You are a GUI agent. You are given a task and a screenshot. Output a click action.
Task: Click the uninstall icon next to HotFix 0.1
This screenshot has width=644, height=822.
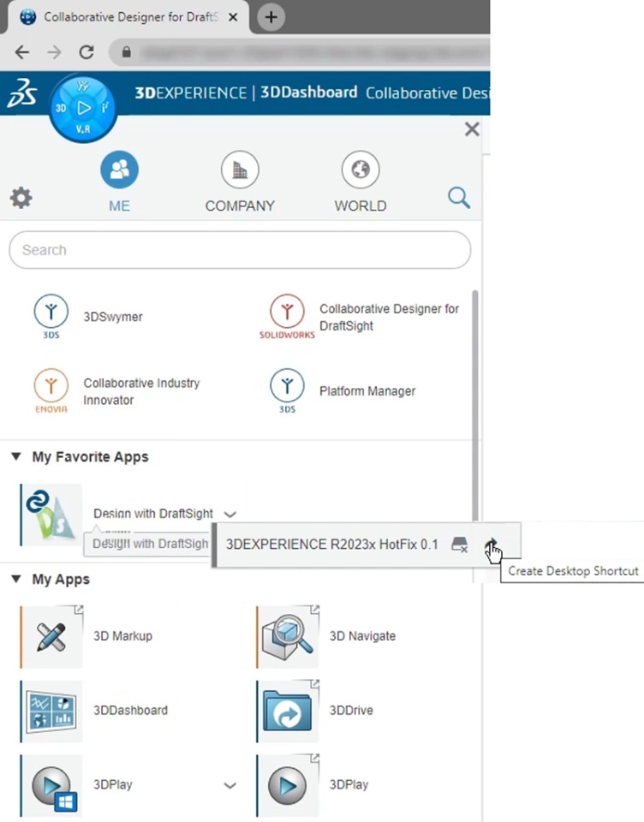coord(459,545)
